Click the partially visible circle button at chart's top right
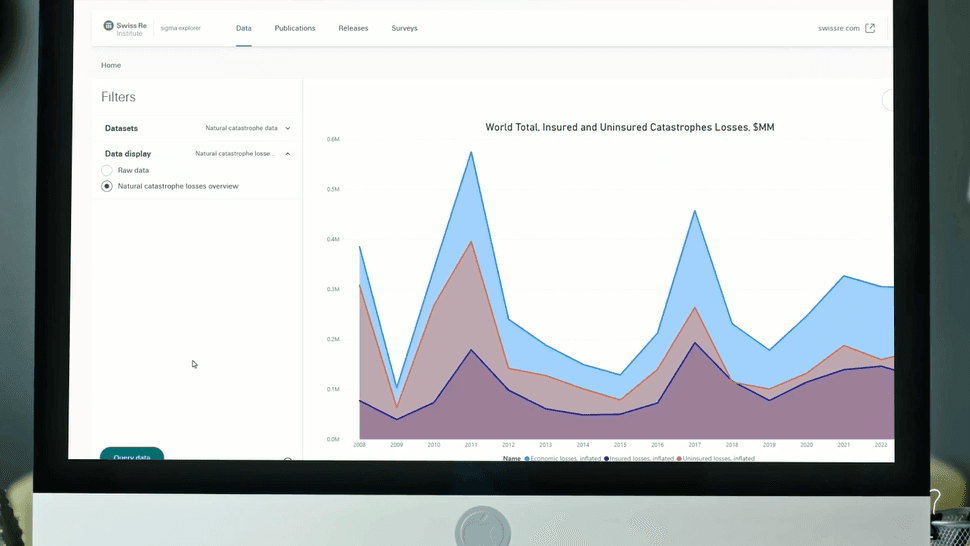970x546 pixels. pyautogui.click(x=888, y=99)
